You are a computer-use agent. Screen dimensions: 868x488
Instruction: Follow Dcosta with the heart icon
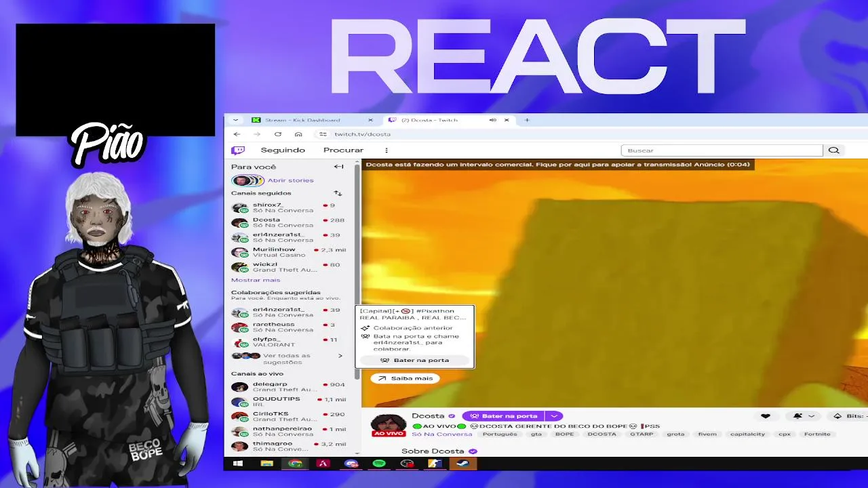click(x=766, y=416)
